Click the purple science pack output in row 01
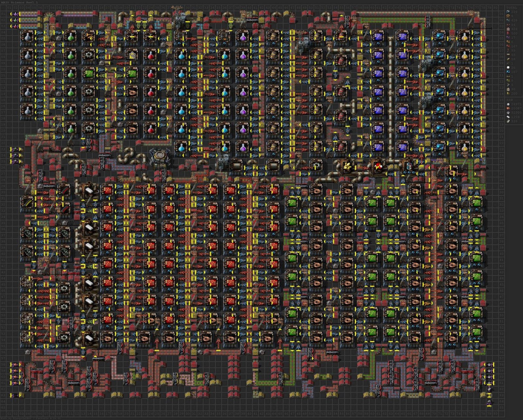The height and width of the screenshot is (420, 523). (15, 14)
